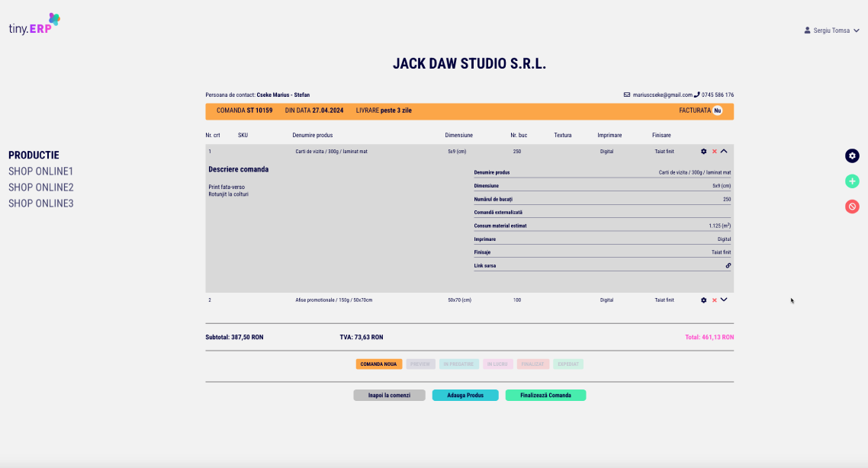Click mariuscseke@gmail.com email address
Viewport: 868px width, 468px height.
pos(663,95)
